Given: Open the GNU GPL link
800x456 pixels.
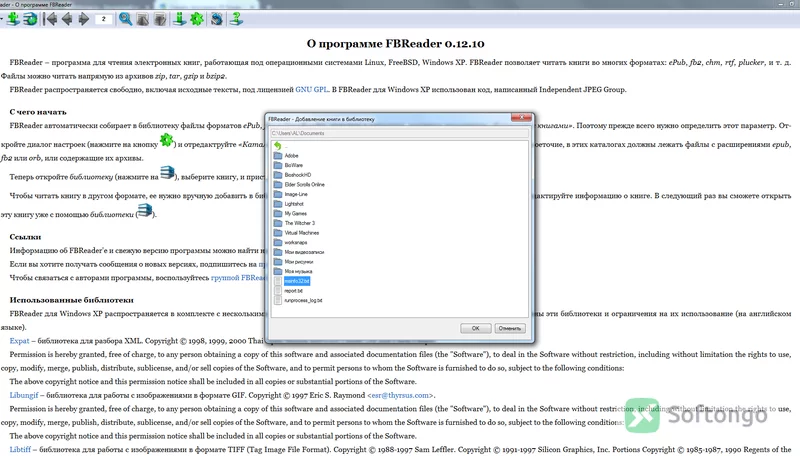Looking at the screenshot, I should pos(312,89).
